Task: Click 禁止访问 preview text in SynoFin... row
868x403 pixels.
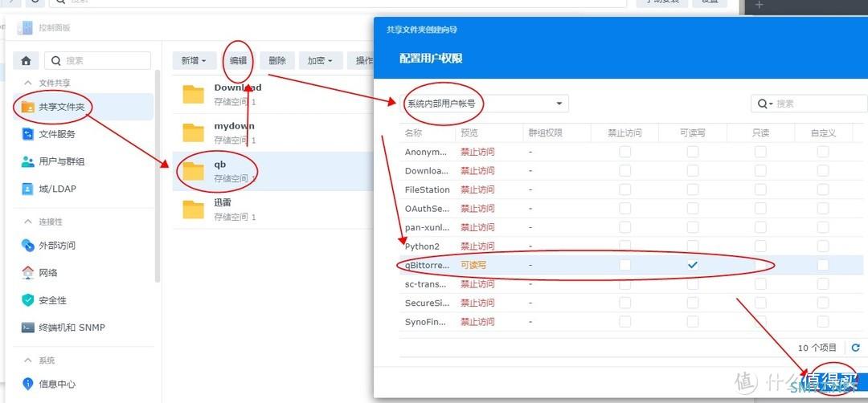Action: tap(477, 321)
